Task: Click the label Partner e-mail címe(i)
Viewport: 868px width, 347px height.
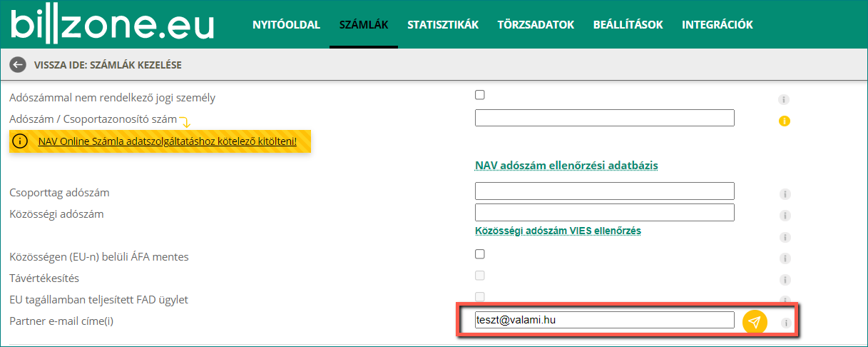Action: point(61,321)
